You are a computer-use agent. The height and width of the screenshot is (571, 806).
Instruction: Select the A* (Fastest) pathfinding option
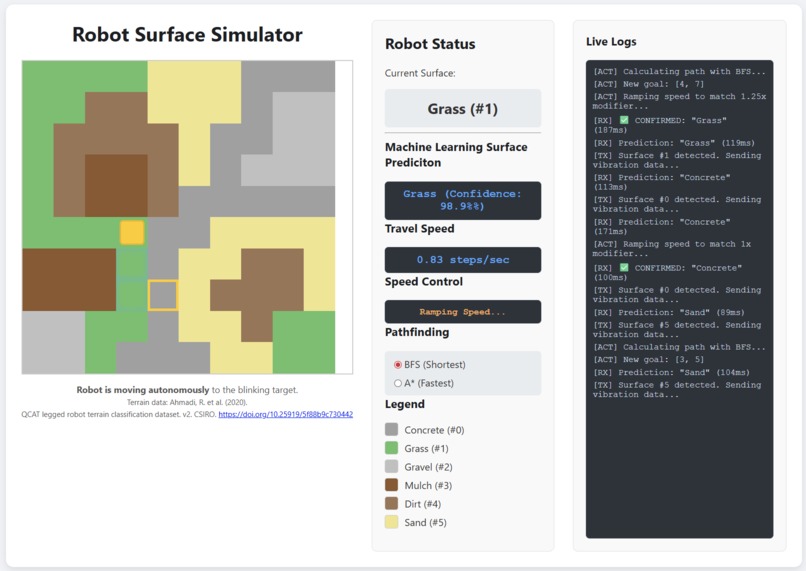[397, 383]
